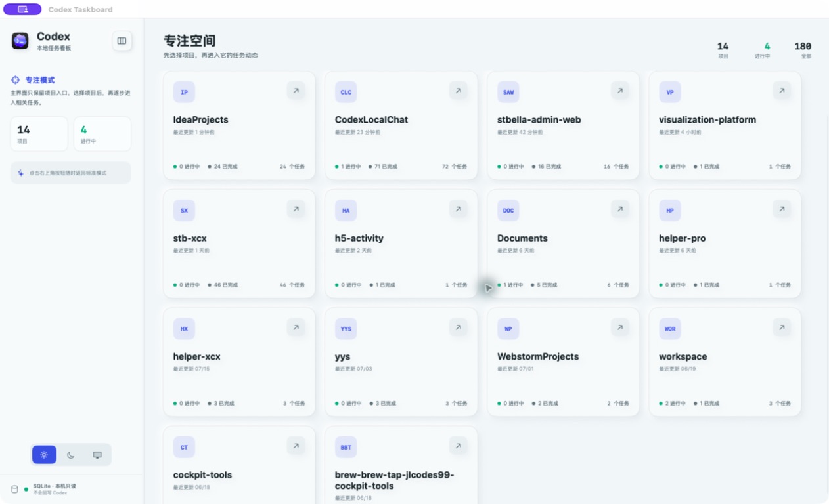
Task: Open the IdeaProjects project title
Action: tap(201, 119)
